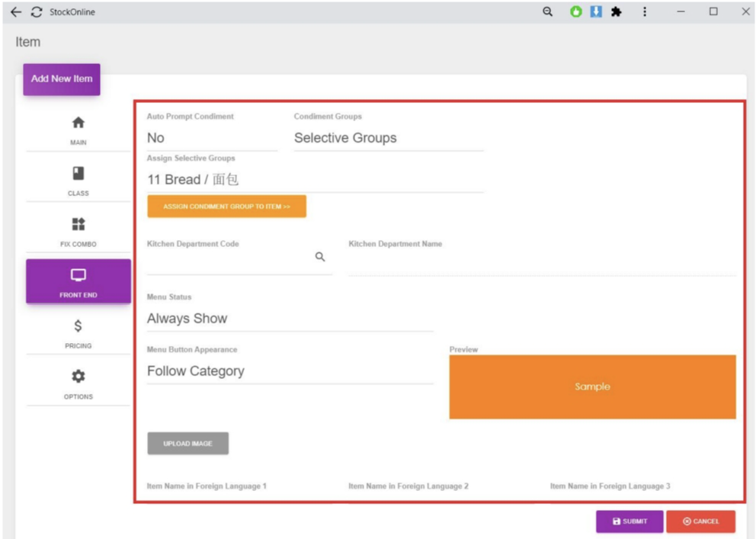Open Auto Prompt Condiment dropdown
Viewport: 756px width, 539px height.
click(x=212, y=138)
